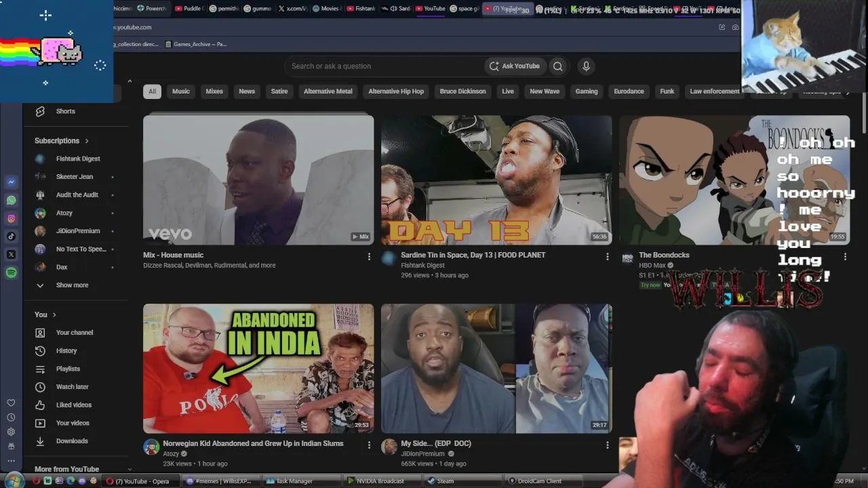Select the All filter chip
868x488 pixels.
pos(152,91)
